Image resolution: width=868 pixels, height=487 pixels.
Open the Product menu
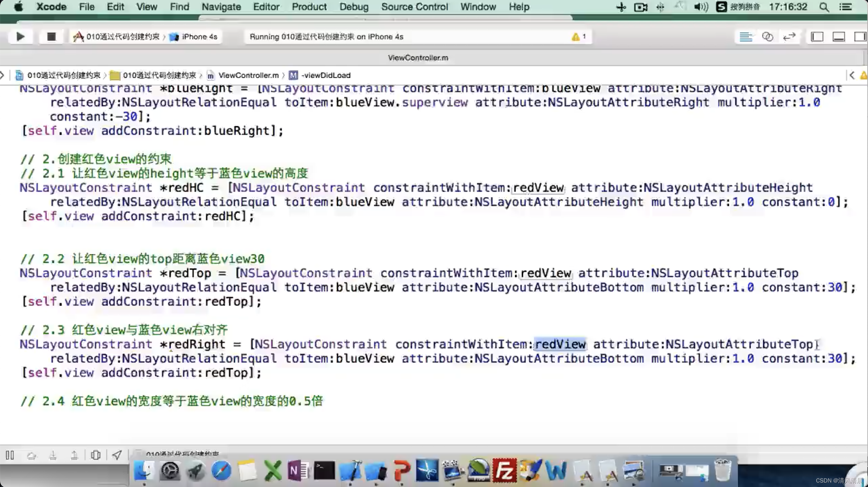[309, 7]
